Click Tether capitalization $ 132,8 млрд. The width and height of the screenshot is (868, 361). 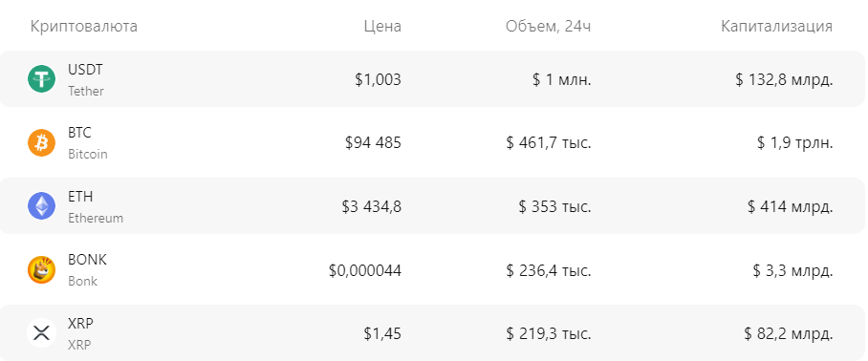click(784, 79)
